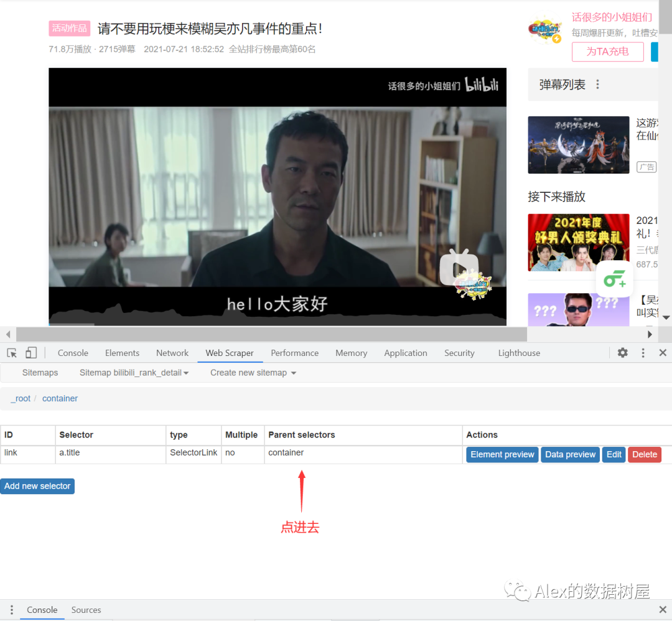Image resolution: width=672 pixels, height=621 pixels.
Task: Open the DevTools settings gear
Action: [x=622, y=353]
